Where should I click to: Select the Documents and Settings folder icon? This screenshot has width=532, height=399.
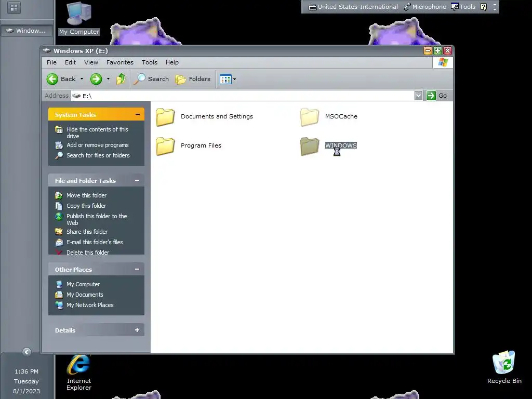165,117
